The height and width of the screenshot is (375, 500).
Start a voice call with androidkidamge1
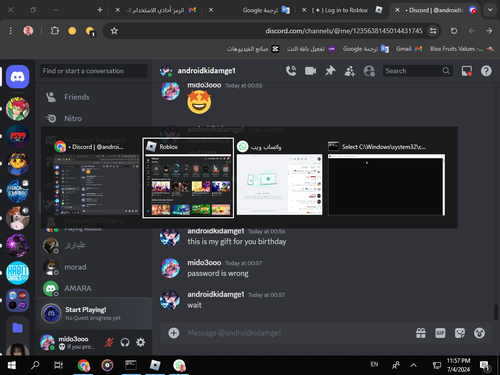(291, 71)
